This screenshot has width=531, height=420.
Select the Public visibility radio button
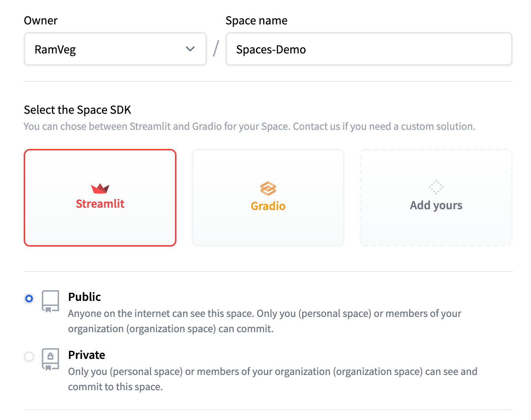pos(29,299)
